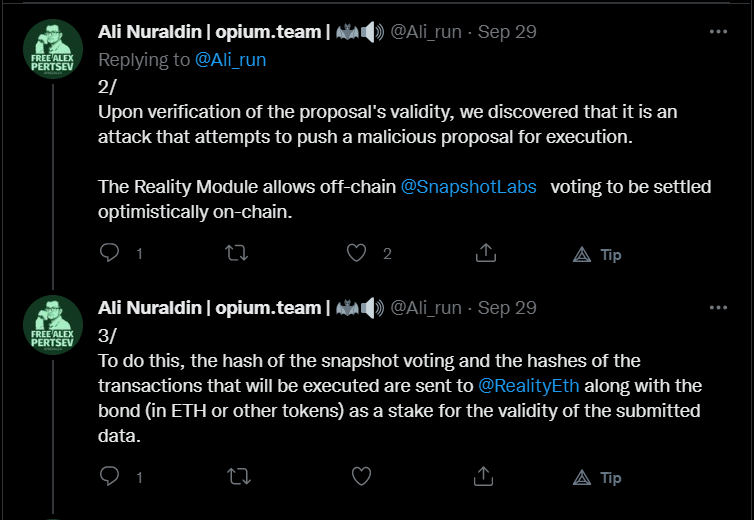Like the tweet numbered 3/

point(361,476)
